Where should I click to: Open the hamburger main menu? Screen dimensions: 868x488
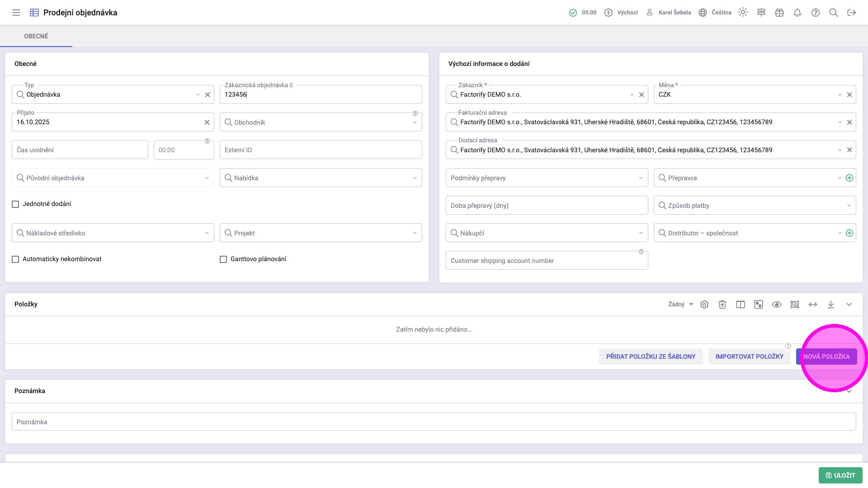[x=16, y=13]
